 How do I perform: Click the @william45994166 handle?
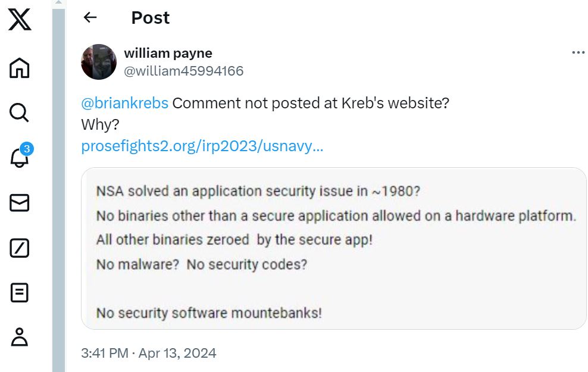pos(184,71)
